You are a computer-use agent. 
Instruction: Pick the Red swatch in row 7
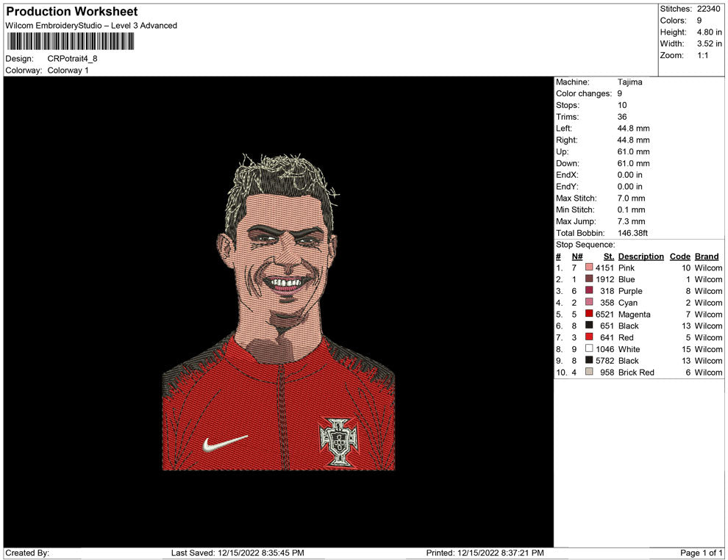coord(589,337)
